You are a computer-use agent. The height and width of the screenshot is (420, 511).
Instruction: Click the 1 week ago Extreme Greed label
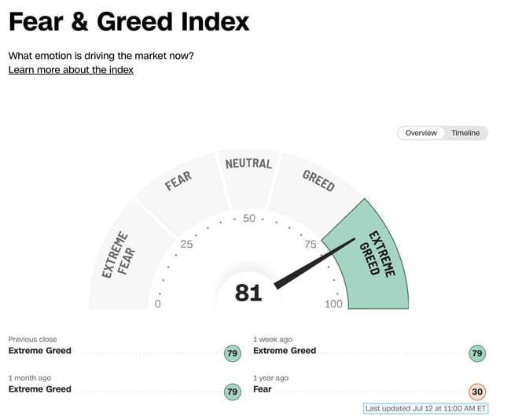[x=285, y=351]
